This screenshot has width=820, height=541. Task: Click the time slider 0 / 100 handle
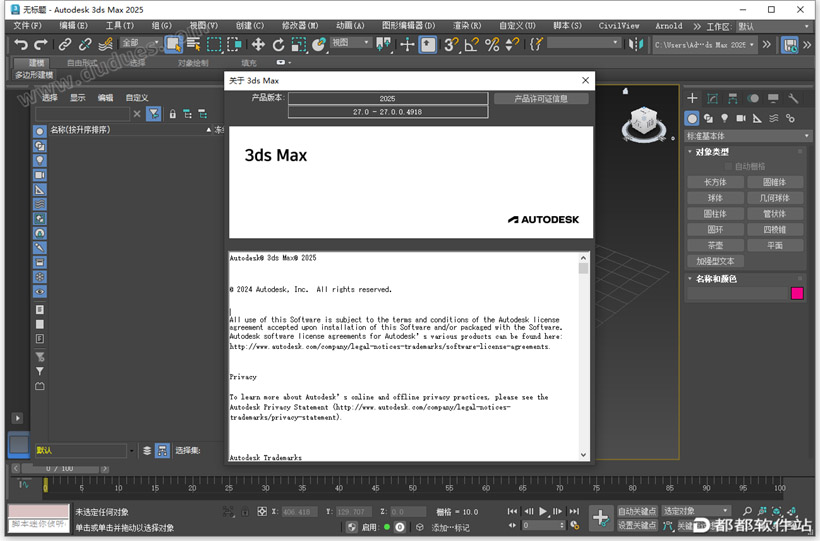tap(60, 469)
